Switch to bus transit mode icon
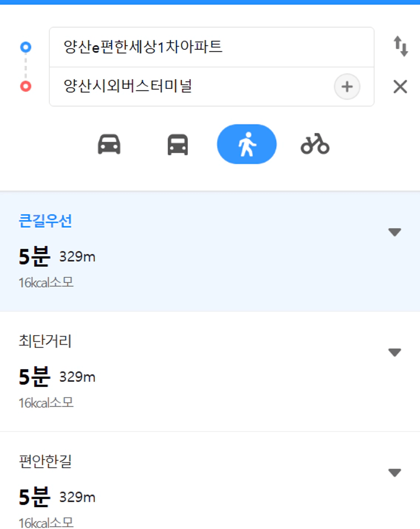Screen dimensions: 420x529 [x=178, y=144]
